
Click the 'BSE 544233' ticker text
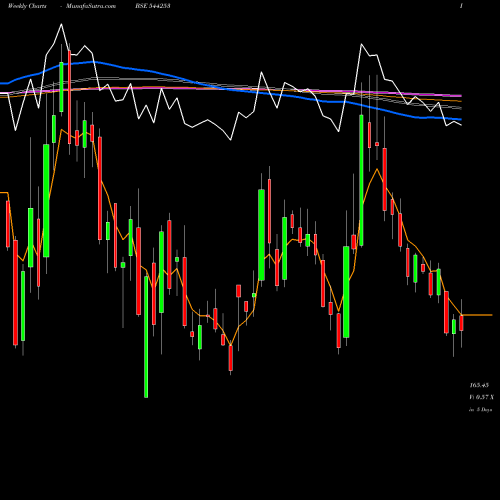click(x=153, y=6)
